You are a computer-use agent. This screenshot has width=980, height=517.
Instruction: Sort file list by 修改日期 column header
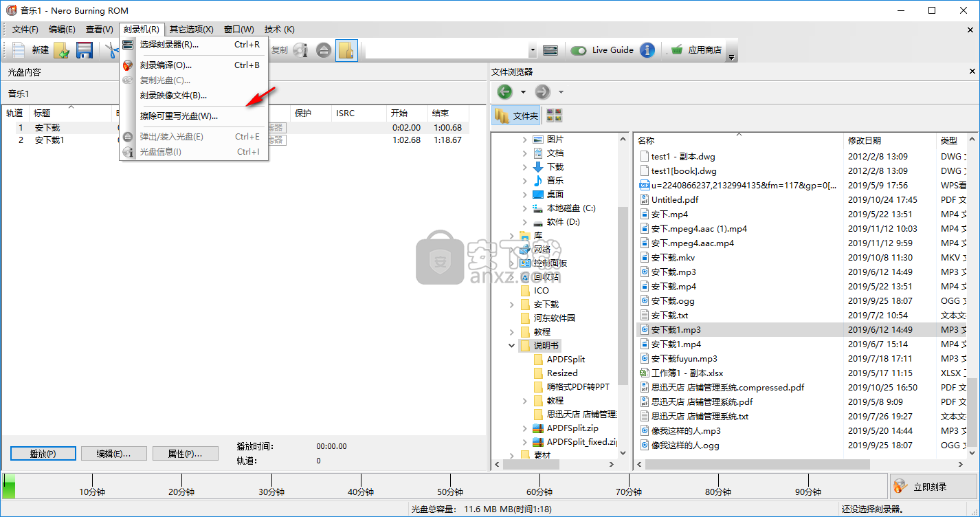889,140
